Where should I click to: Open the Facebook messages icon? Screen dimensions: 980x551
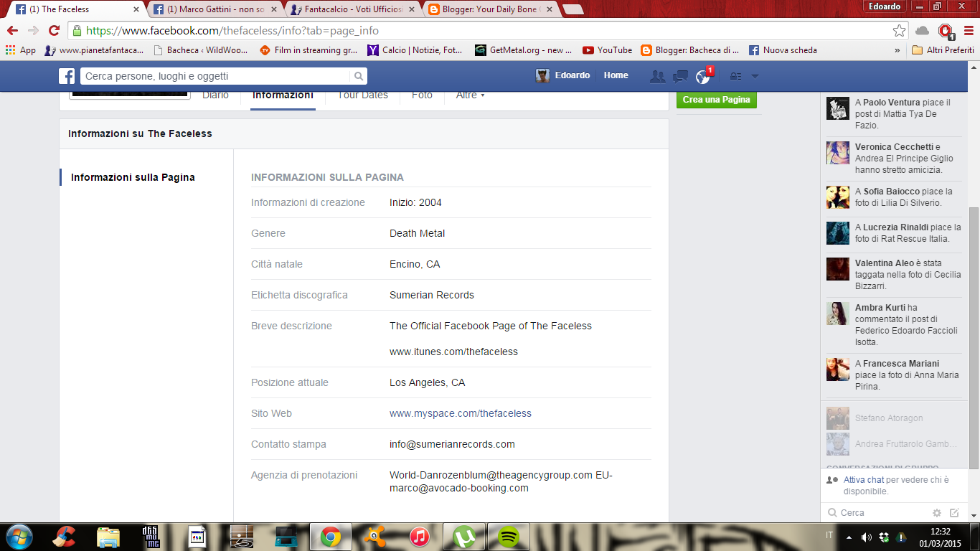pyautogui.click(x=680, y=76)
